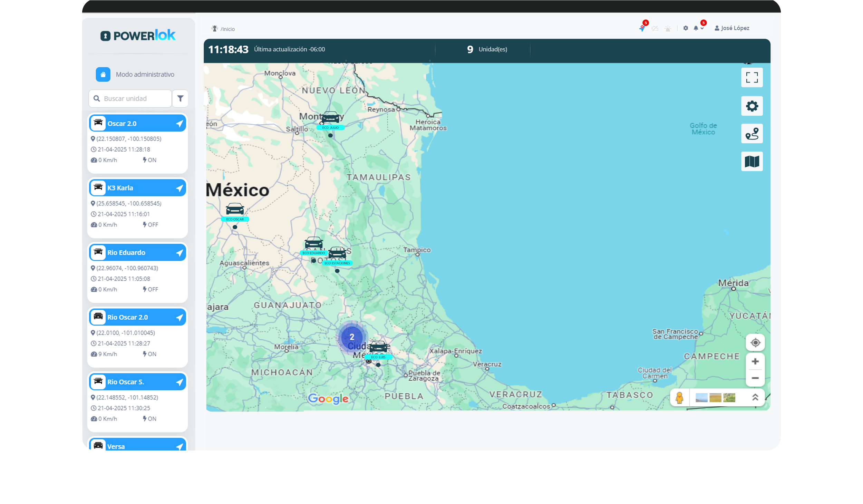Open the unit filter funnel button
The height and width of the screenshot is (504, 863).
(x=180, y=98)
